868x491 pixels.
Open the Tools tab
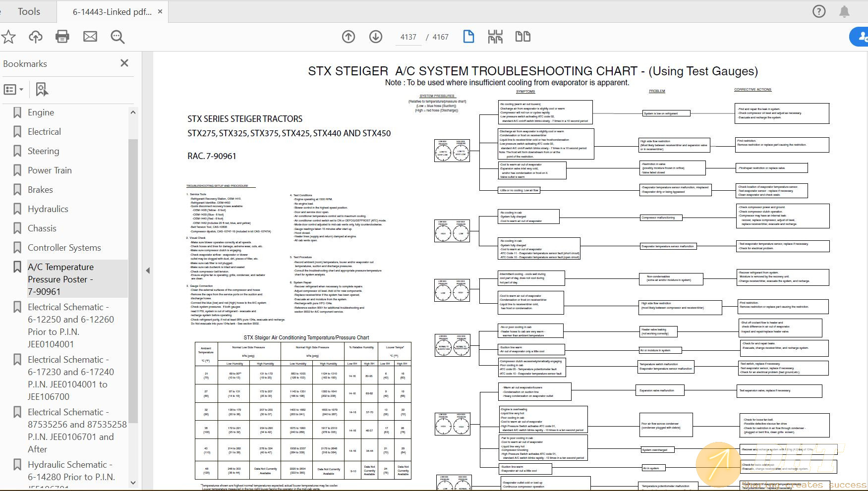pos(29,11)
